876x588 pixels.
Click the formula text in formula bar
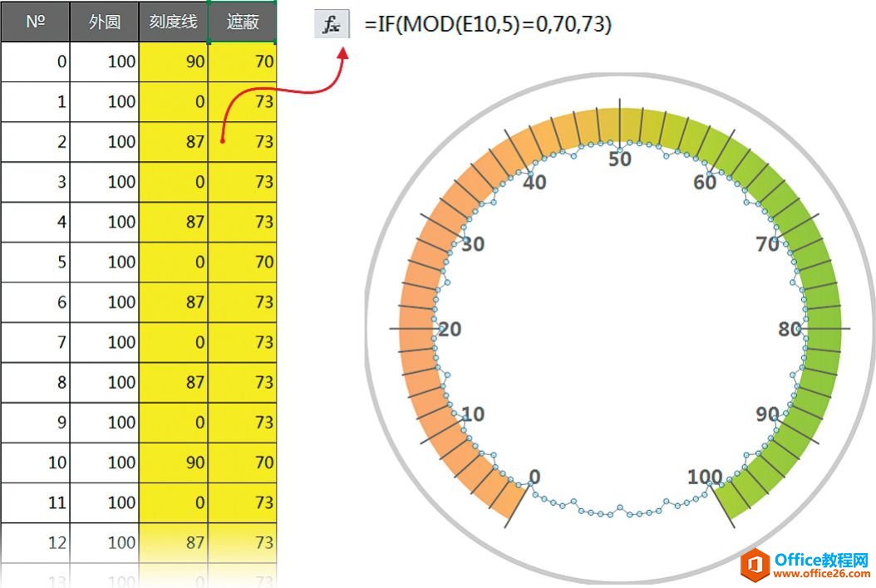click(x=488, y=24)
